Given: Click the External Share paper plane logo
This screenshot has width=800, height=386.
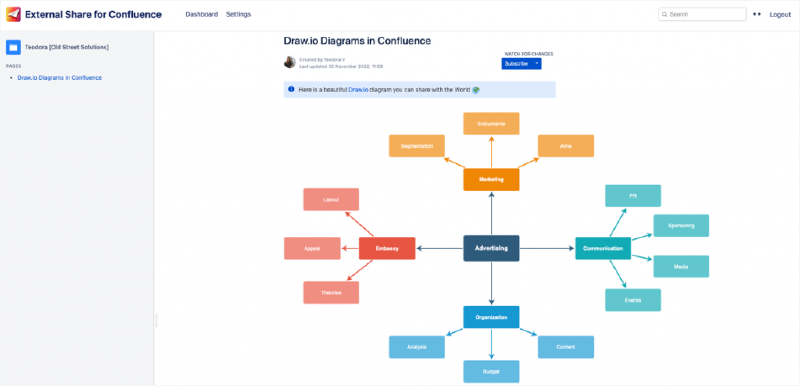Looking at the screenshot, I should (x=13, y=14).
